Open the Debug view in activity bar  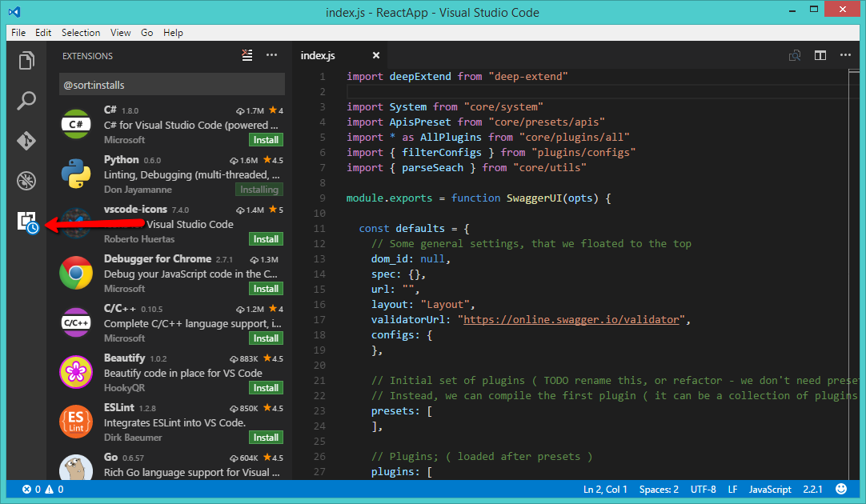(26, 181)
